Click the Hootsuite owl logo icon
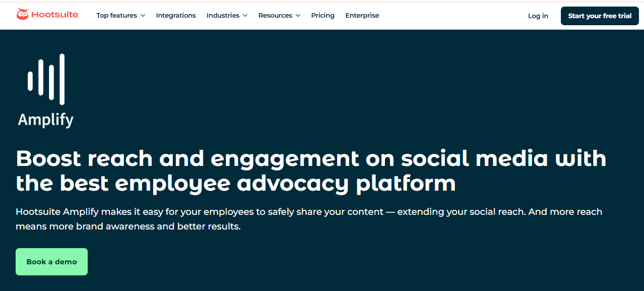Viewport: 644px width, 291px height. click(23, 15)
